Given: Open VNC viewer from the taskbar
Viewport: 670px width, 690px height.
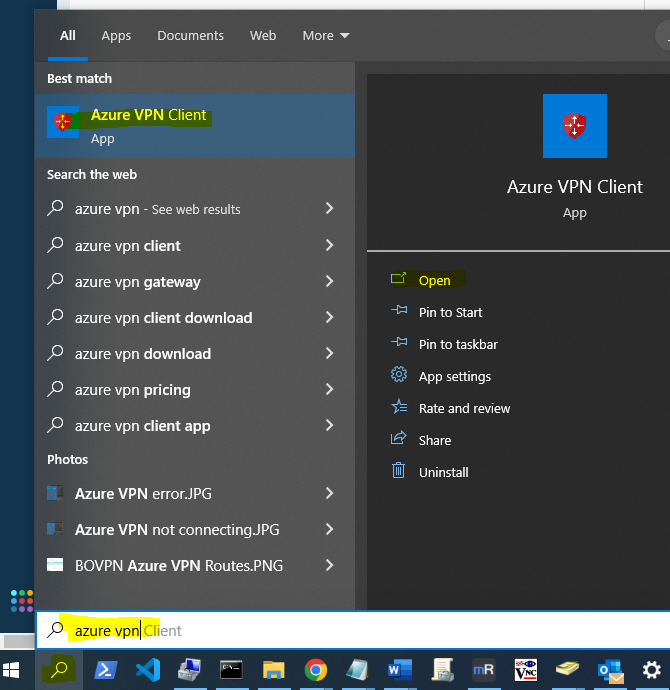Looking at the screenshot, I should pos(526,670).
